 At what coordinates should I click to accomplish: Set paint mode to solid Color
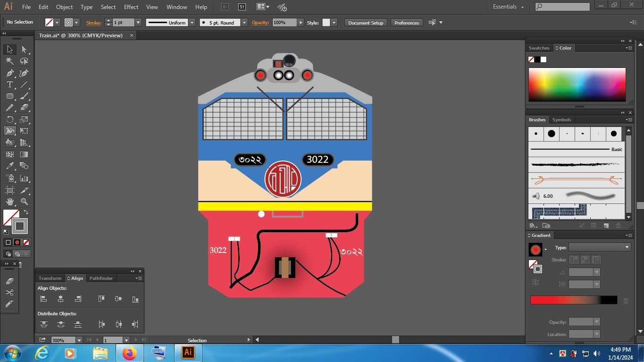8,242
